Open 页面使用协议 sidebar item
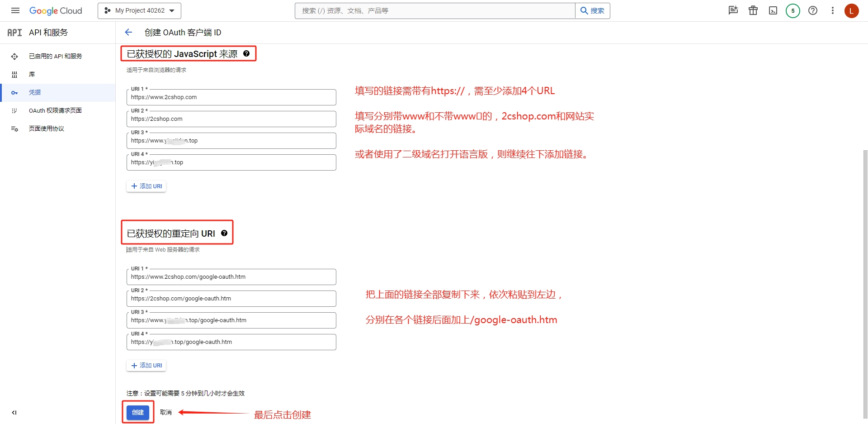 tap(58, 129)
